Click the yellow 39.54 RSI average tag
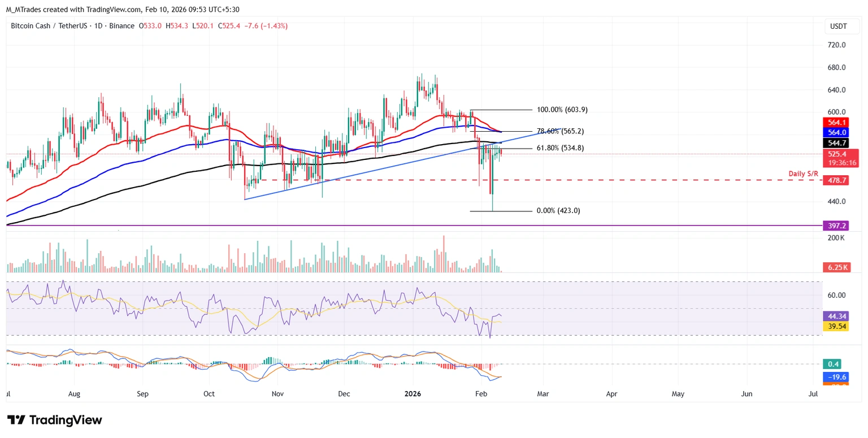Viewport: 868px width, 438px height. coord(836,327)
